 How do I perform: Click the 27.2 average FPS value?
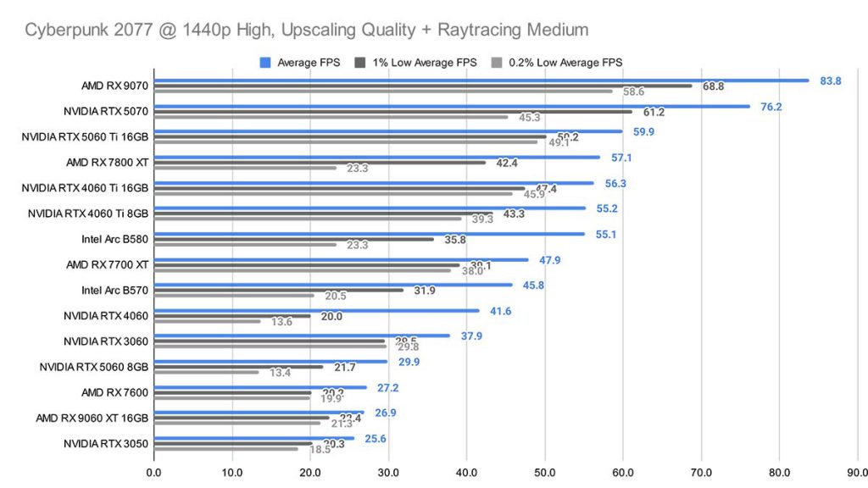[388, 388]
